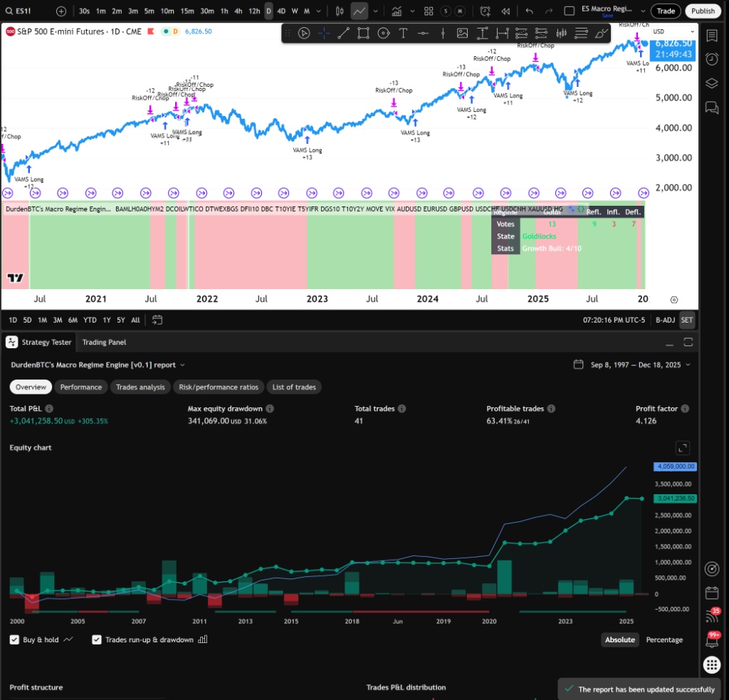Uncheck the Buy & hold checkbox
The height and width of the screenshot is (700, 729).
pyautogui.click(x=14, y=639)
